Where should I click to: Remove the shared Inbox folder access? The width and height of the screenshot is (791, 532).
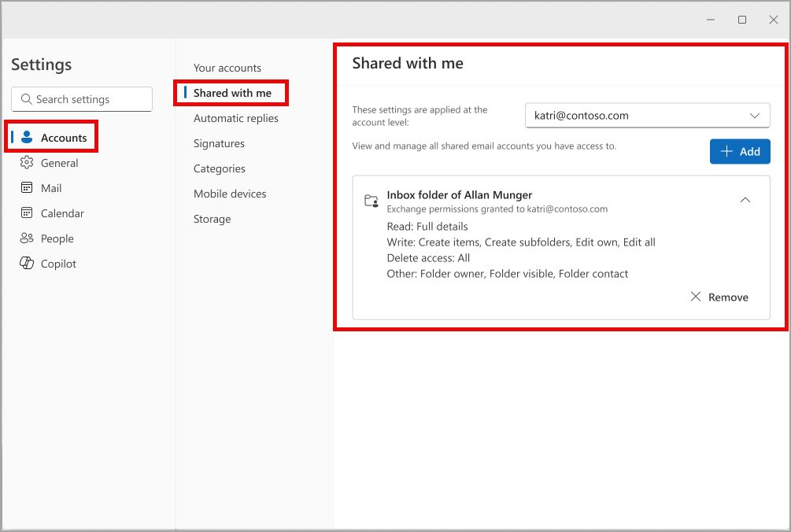[x=719, y=297]
